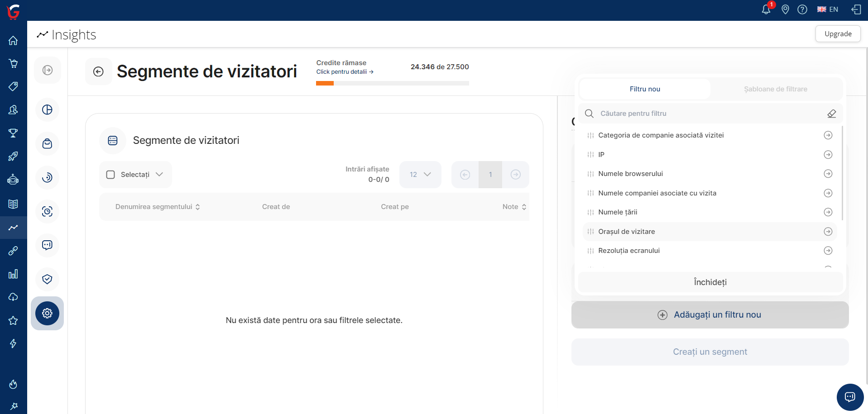
Task: Open the book sidebar icon
Action: (x=13, y=204)
